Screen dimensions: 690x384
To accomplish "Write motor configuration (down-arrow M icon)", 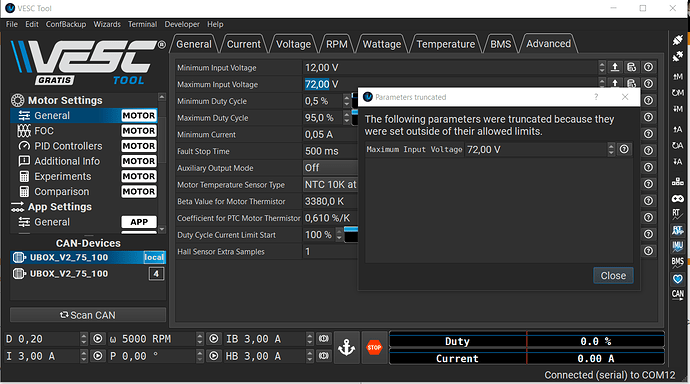I will (x=678, y=109).
